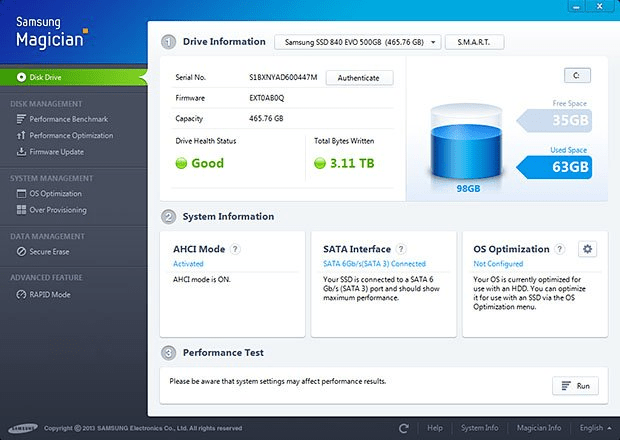Click the Not Configured status text
620x440 pixels.
(498, 264)
